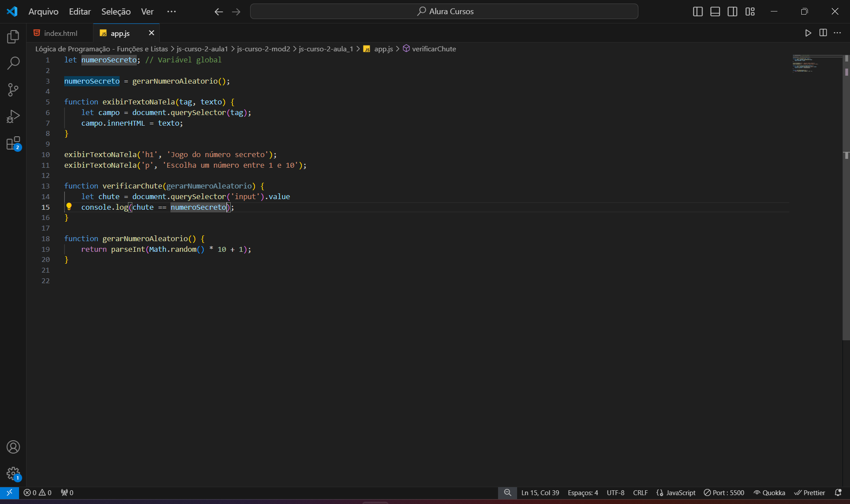Click the Arquivo menu item
Viewport: 850px width, 504px height.
point(43,12)
